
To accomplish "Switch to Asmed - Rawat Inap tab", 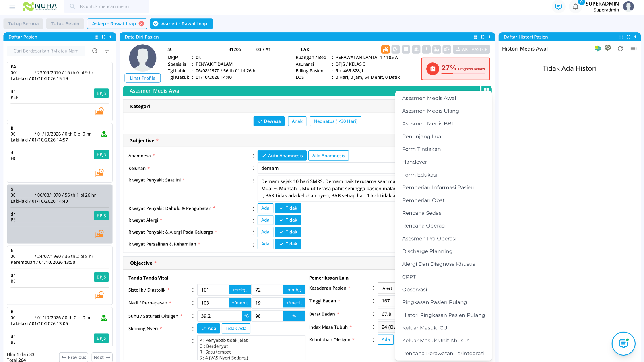I will 181,24.
